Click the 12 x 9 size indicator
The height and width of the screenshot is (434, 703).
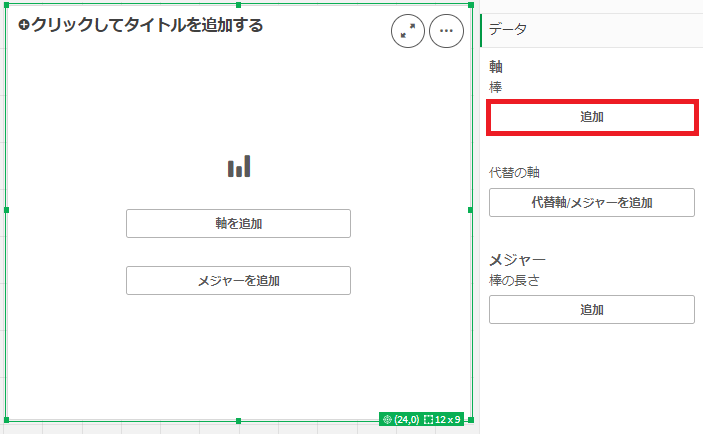[441, 419]
